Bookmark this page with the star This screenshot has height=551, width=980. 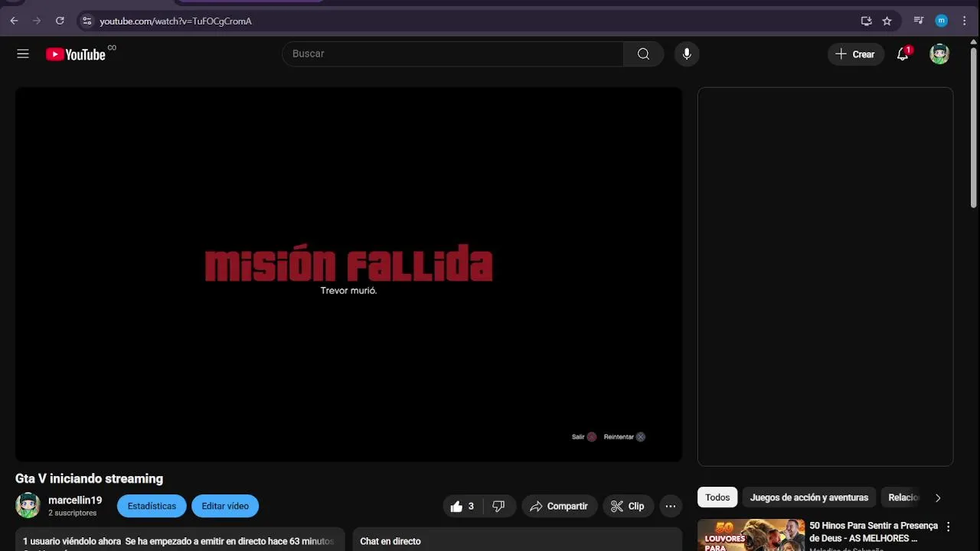point(887,21)
